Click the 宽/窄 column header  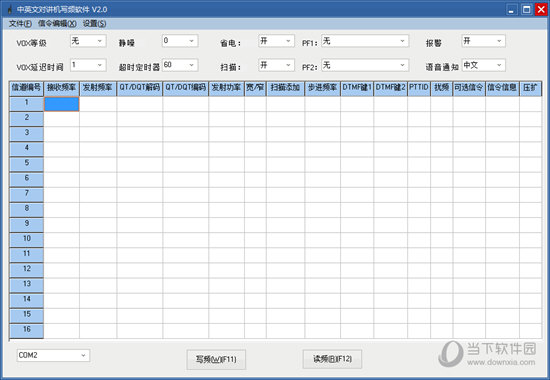pos(255,88)
